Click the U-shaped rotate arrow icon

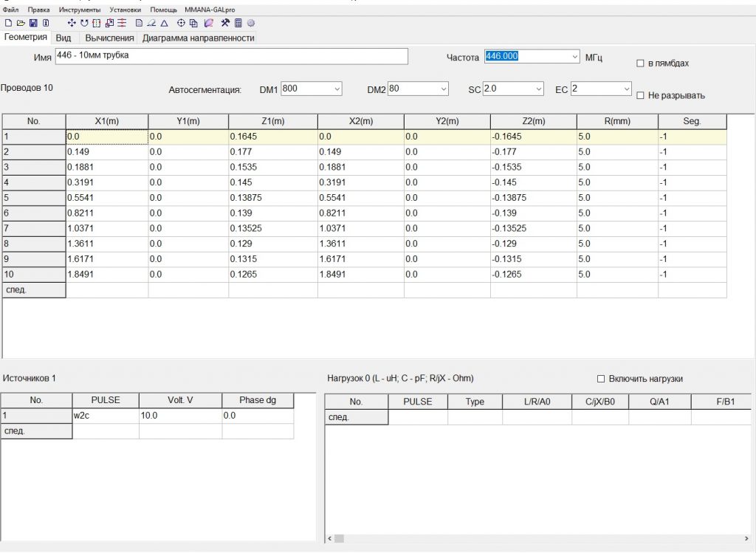[84, 24]
